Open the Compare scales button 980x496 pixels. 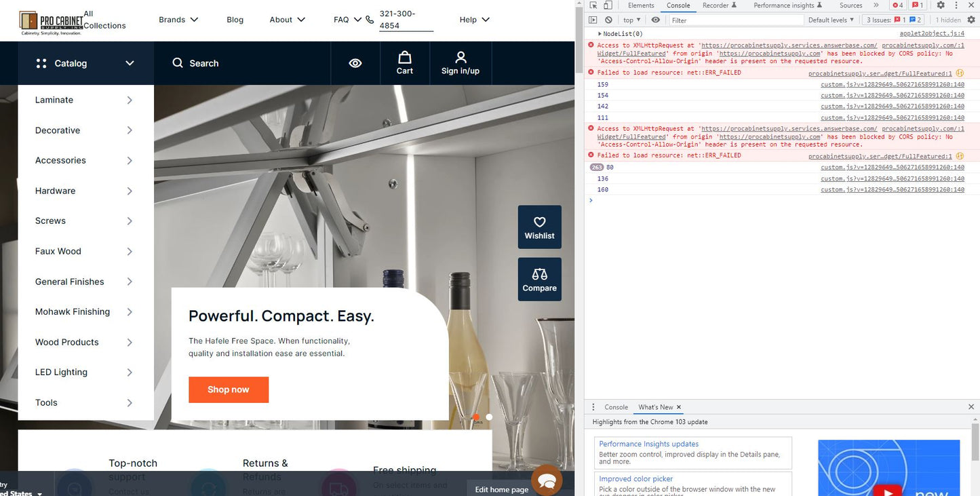539,280
